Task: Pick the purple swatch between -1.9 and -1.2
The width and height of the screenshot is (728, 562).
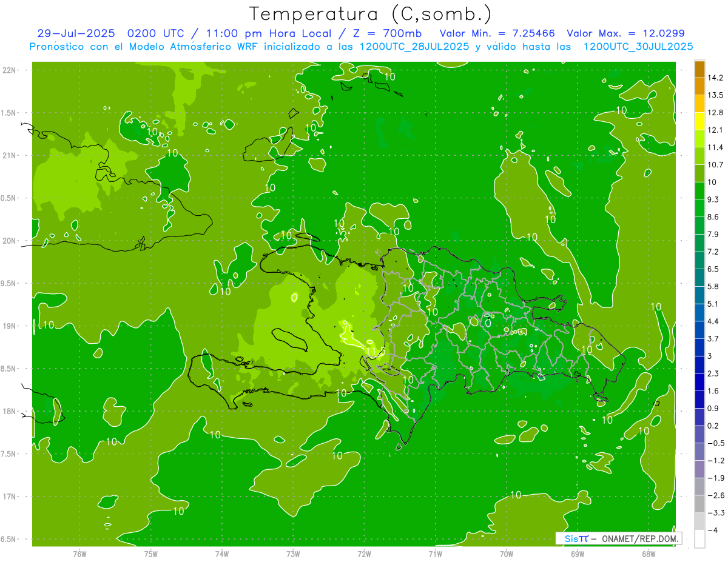Action: (x=699, y=469)
